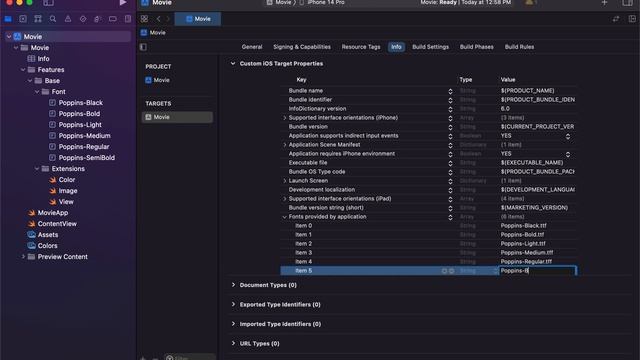Open the Report navigator icon
This screenshot has height=360, width=640.
coord(128,19)
